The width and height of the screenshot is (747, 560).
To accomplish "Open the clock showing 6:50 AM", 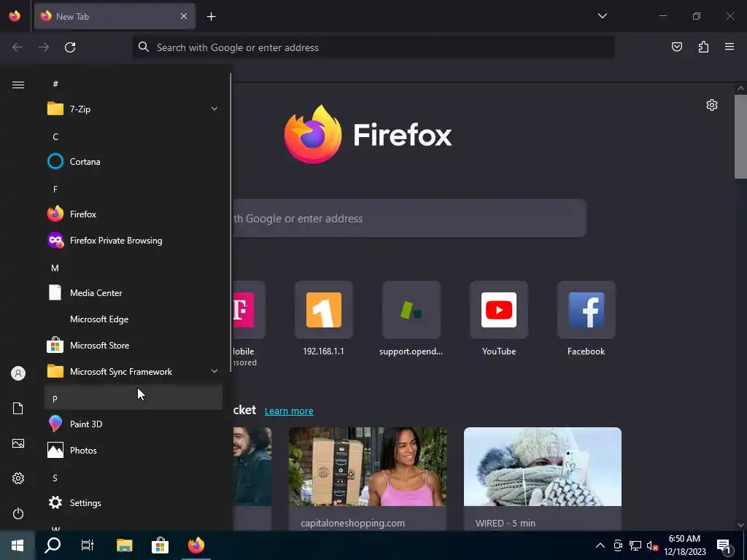I will [x=684, y=545].
